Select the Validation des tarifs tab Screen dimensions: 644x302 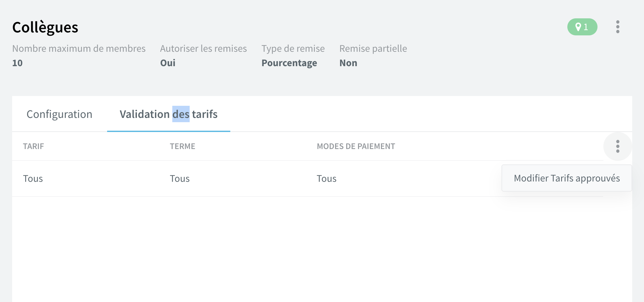[x=168, y=114]
